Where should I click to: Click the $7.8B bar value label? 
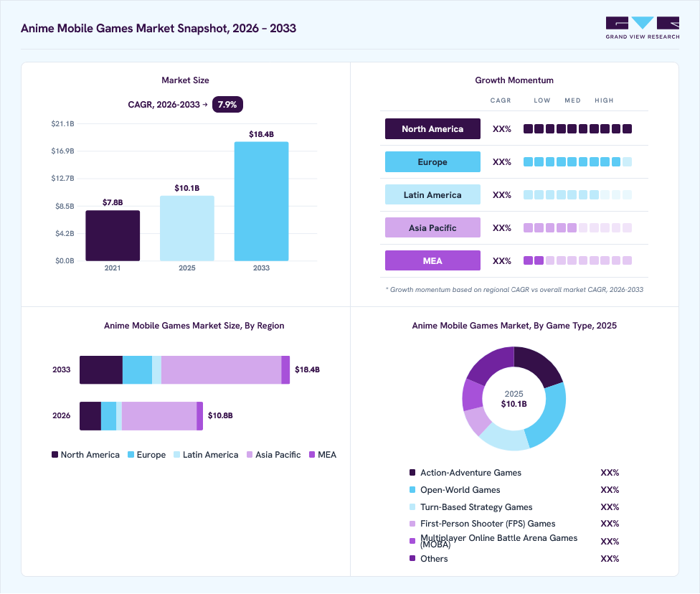point(113,203)
